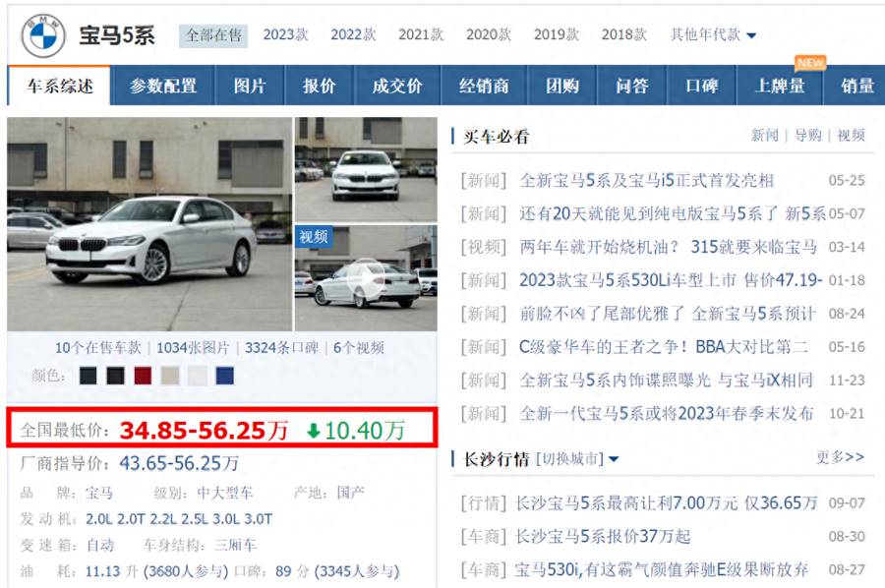The image size is (885, 588).
Task: Select the 3.0T engine link
Action: pyautogui.click(x=258, y=518)
